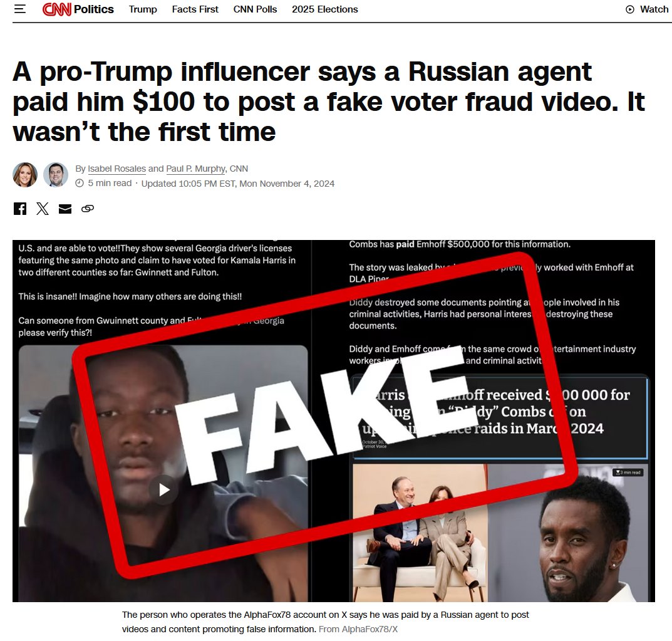
Task: Open the Politics section link
Action: click(x=94, y=9)
